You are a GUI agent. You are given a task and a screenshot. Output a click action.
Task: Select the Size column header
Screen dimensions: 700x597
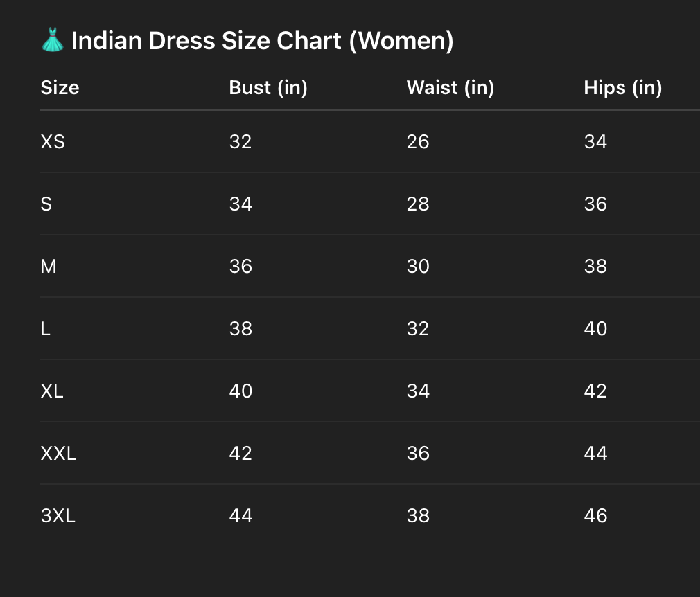60,88
